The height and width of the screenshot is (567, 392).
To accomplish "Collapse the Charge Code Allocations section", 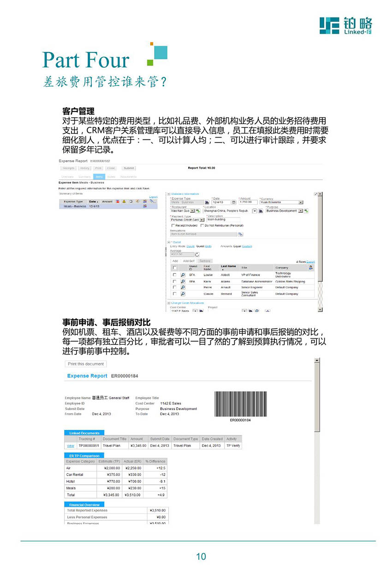I will coord(168,303).
